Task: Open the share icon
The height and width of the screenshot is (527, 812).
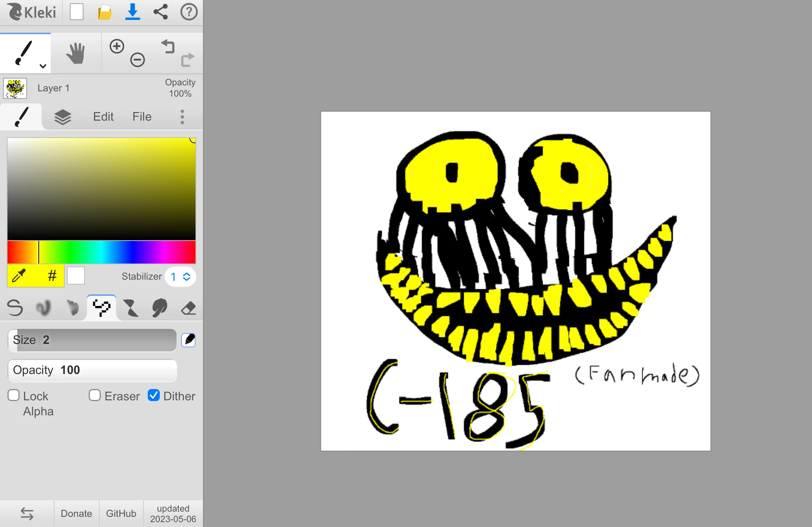Action: pos(161,12)
